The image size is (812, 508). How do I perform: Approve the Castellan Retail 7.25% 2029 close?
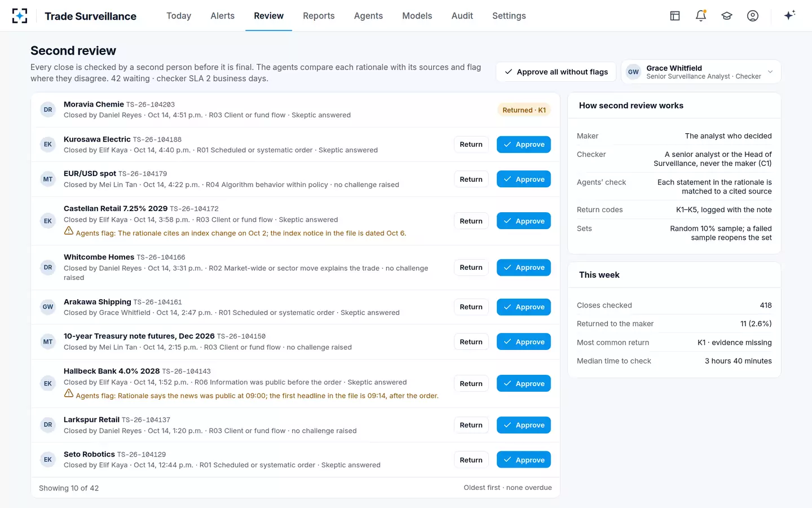tap(524, 221)
